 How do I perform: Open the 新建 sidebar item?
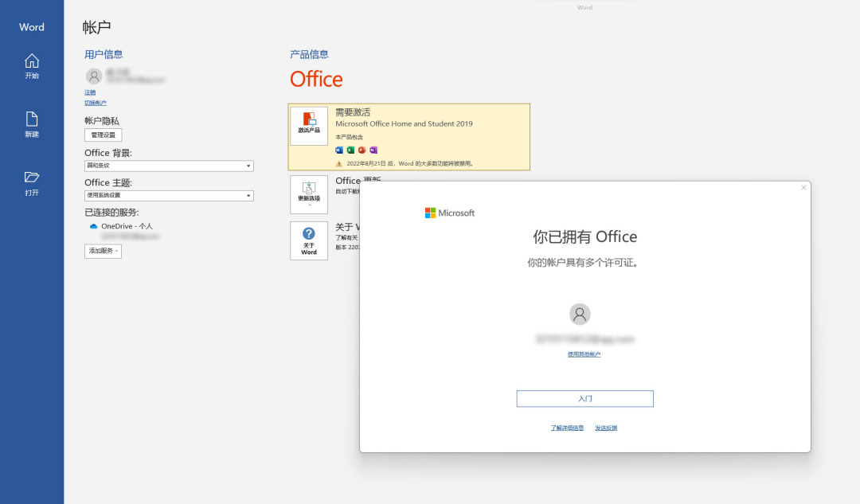[x=31, y=125]
